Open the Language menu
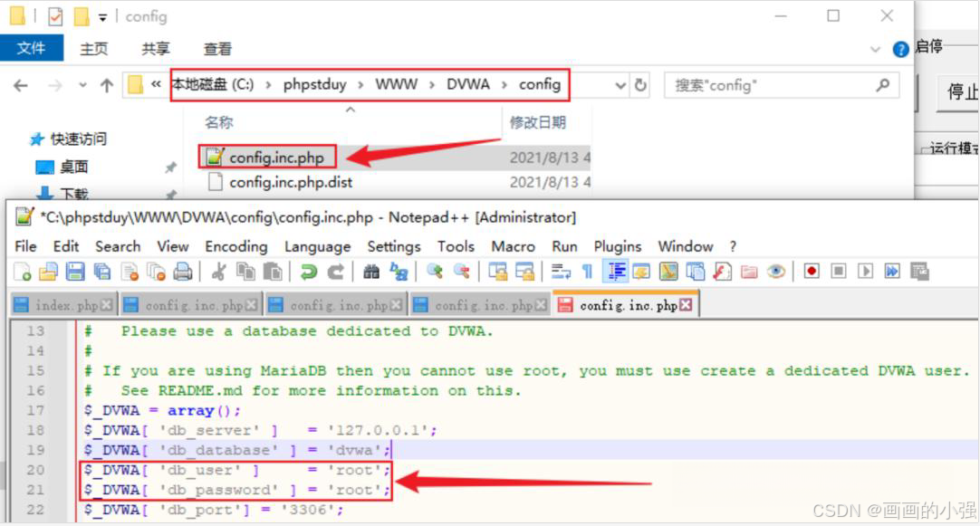This screenshot has width=980, height=526. [x=318, y=246]
